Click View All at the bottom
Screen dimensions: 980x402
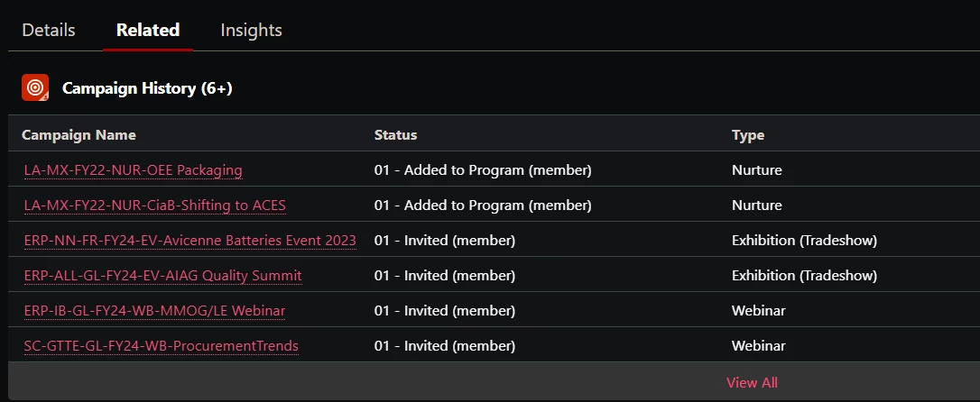click(752, 382)
